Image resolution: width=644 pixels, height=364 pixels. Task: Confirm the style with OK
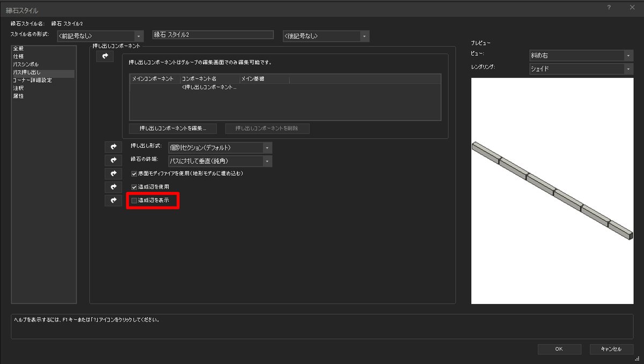click(559, 348)
